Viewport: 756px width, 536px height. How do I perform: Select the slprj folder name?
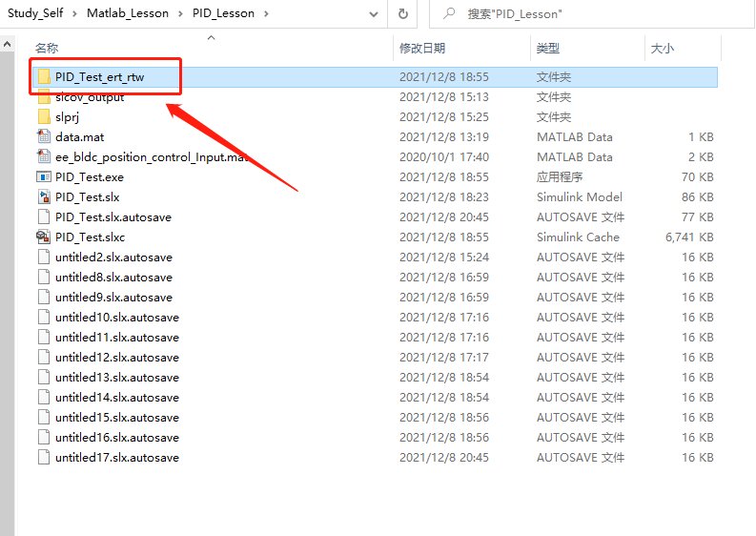click(67, 116)
